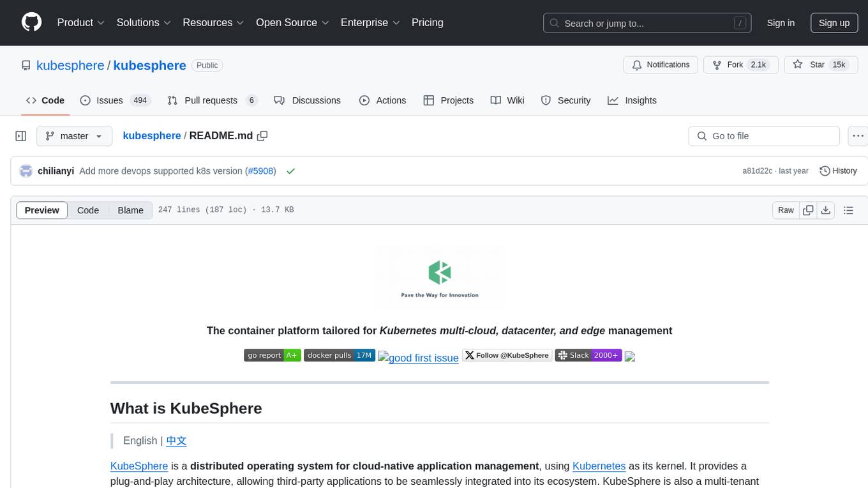Open the Issues tab
868x488 pixels.
pyautogui.click(x=115, y=100)
